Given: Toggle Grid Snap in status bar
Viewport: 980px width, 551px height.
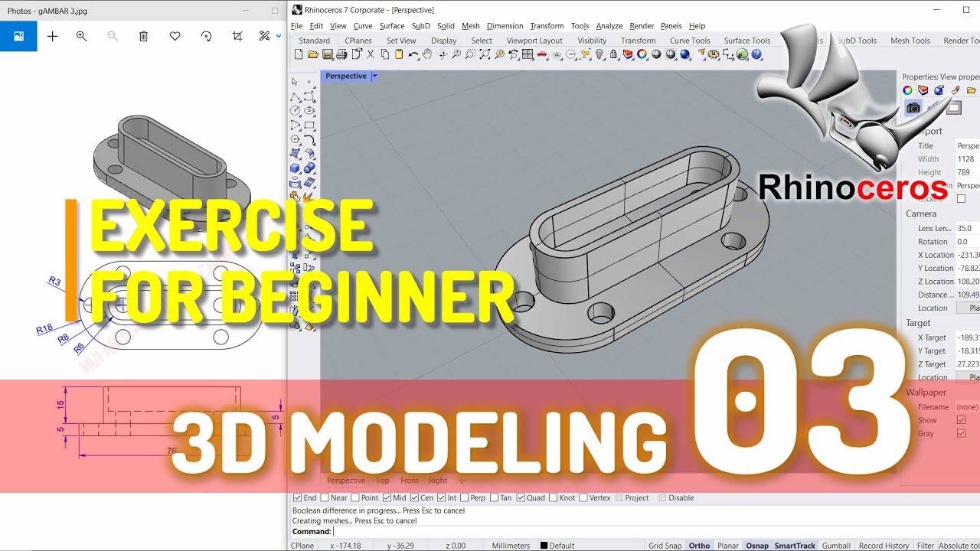Looking at the screenshot, I should pos(665,546).
